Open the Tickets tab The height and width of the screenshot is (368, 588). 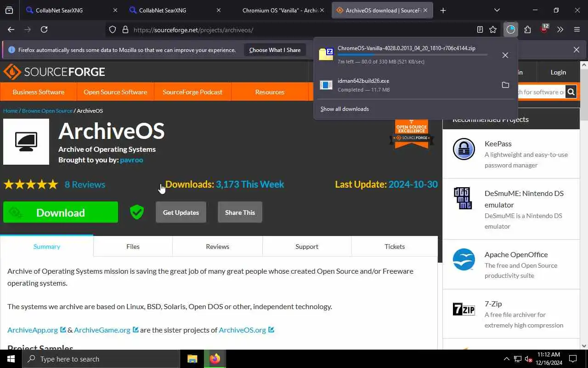click(x=395, y=247)
